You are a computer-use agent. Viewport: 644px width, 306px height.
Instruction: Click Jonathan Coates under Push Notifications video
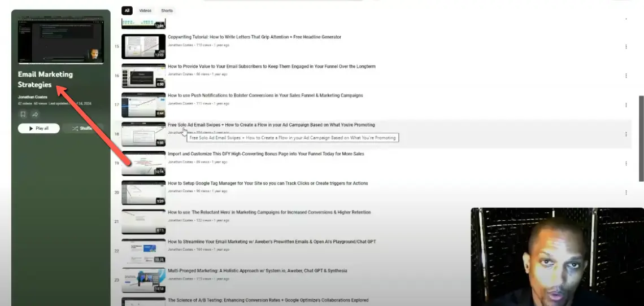(x=180, y=103)
